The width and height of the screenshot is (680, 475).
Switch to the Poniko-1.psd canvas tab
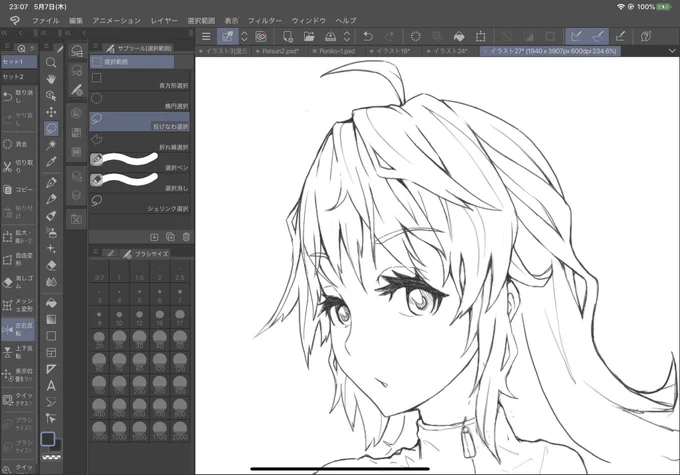pos(336,51)
